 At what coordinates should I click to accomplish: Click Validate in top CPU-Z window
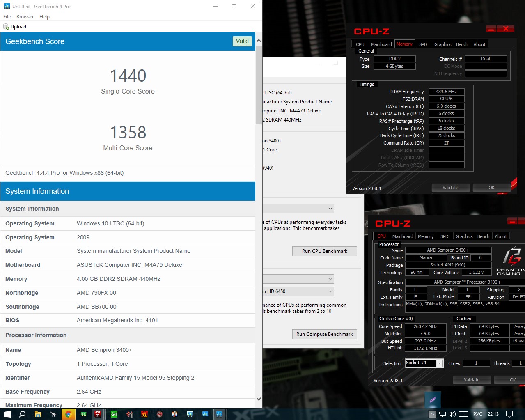[x=450, y=188]
